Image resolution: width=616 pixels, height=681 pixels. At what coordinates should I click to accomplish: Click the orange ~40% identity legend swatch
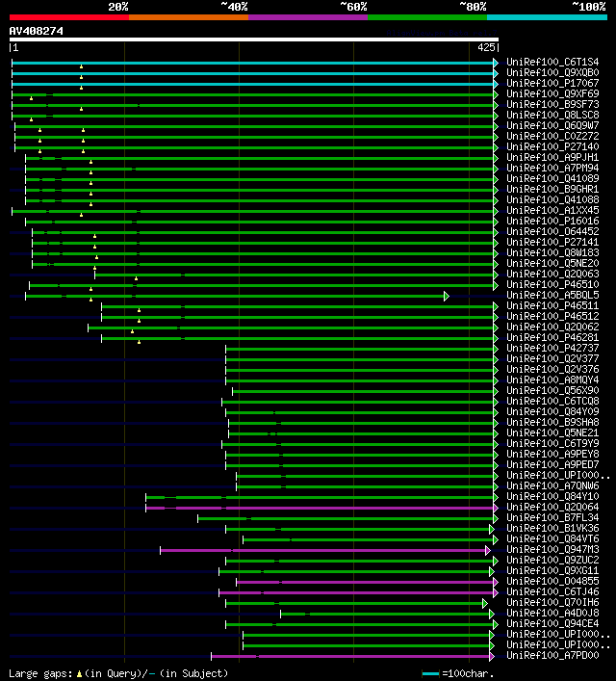pyautogui.click(x=189, y=17)
